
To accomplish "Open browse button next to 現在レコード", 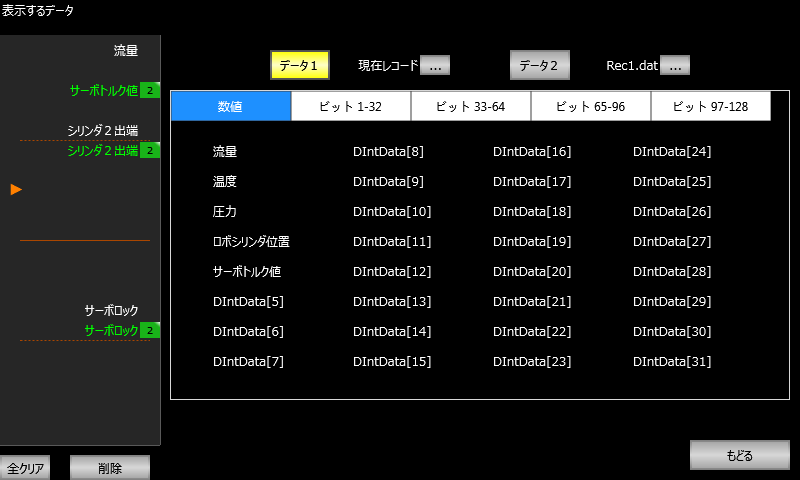I will pyautogui.click(x=435, y=65).
